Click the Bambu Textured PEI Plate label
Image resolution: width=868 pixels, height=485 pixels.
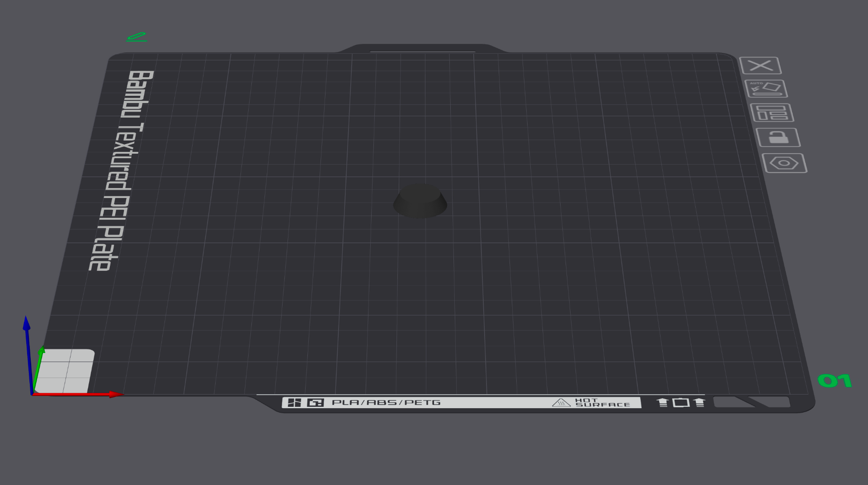pyautogui.click(x=121, y=171)
